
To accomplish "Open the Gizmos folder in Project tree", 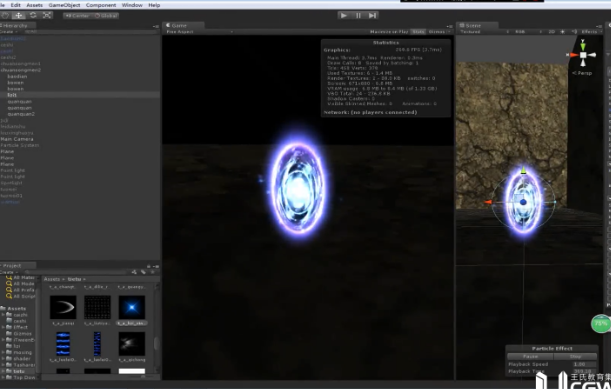I will [19, 333].
